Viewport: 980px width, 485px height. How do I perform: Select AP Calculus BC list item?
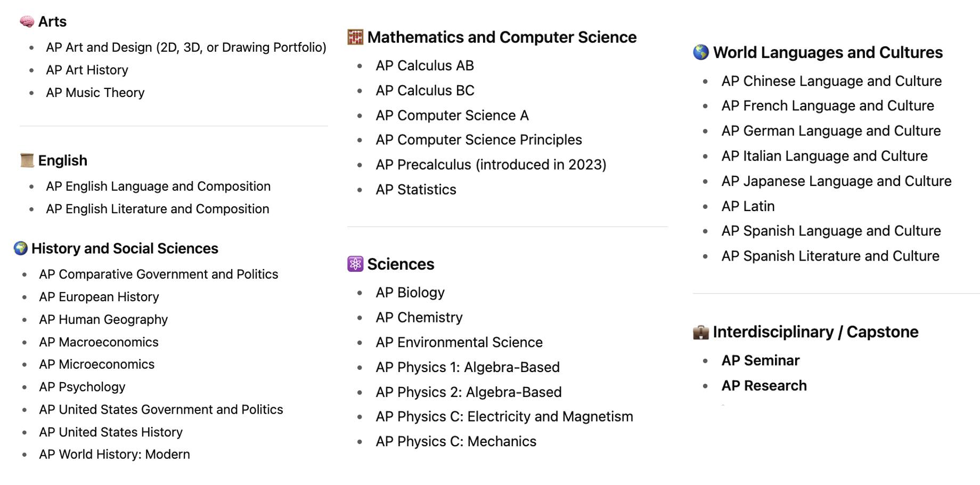click(x=424, y=91)
